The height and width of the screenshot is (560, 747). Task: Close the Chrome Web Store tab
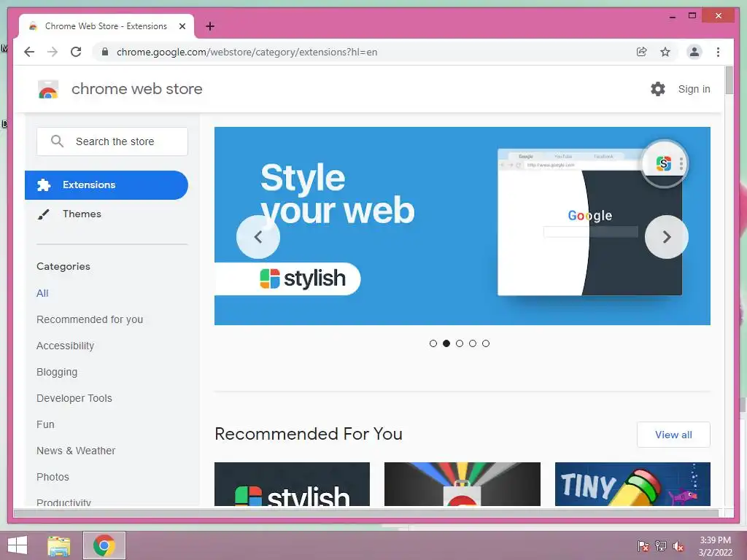coord(182,26)
